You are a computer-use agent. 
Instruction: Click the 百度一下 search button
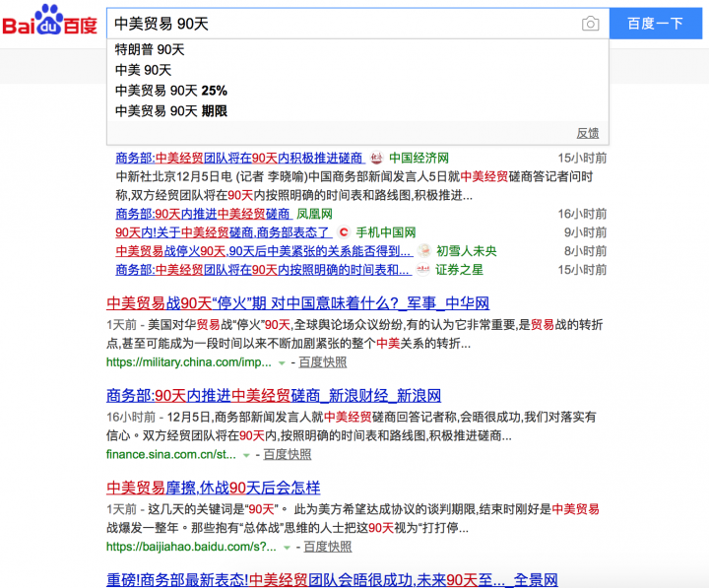655,23
